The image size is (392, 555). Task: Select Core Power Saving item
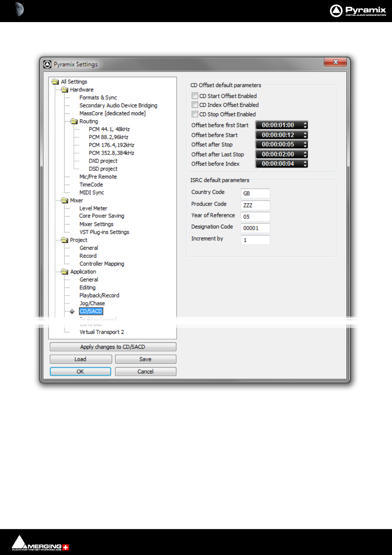click(x=101, y=216)
